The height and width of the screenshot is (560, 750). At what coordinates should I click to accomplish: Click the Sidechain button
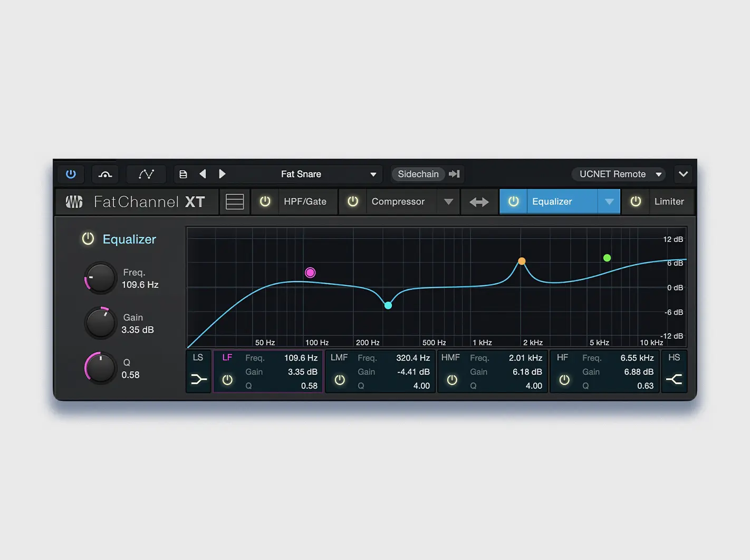click(x=418, y=174)
